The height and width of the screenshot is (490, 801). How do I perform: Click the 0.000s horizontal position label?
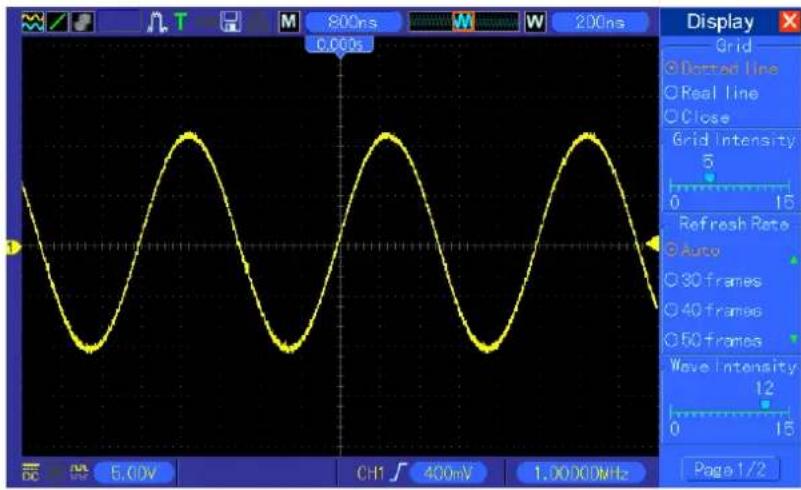tap(340, 44)
